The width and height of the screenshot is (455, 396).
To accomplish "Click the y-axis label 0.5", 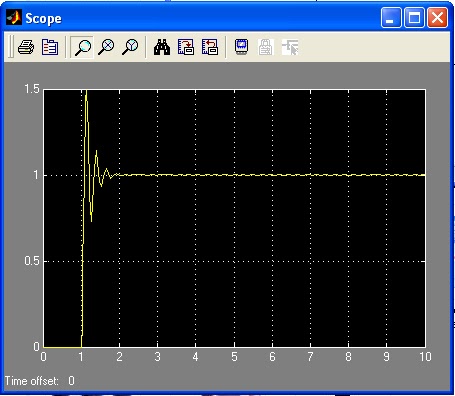I will pos(32,261).
